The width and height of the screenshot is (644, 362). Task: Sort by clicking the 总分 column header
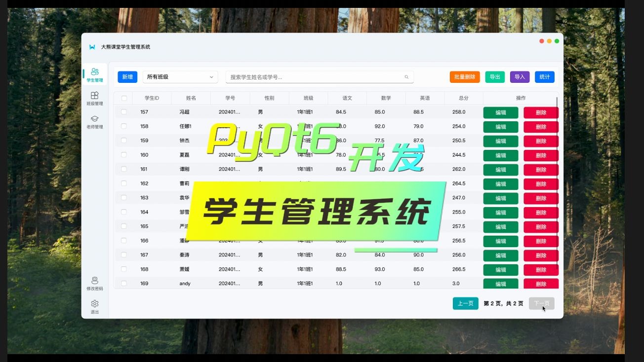coord(462,98)
